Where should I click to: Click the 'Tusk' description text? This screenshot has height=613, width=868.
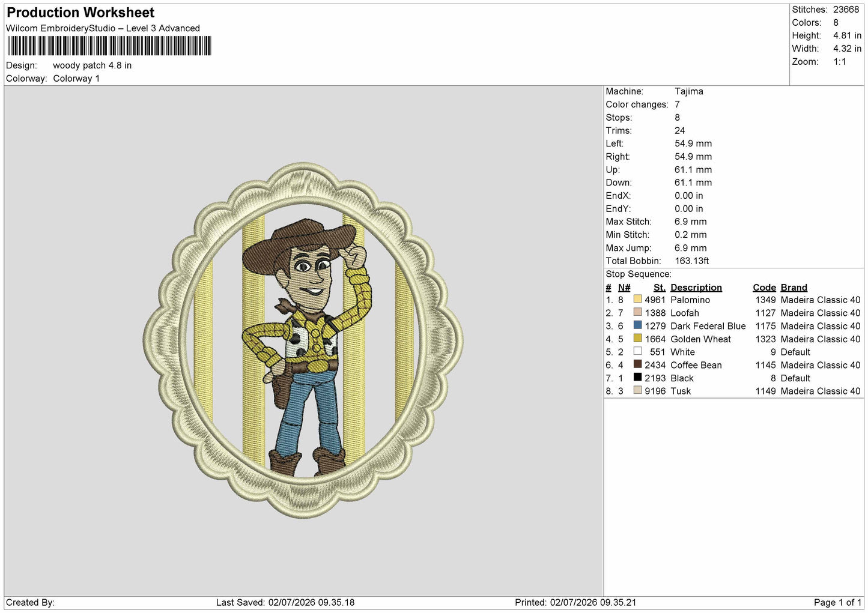[681, 391]
